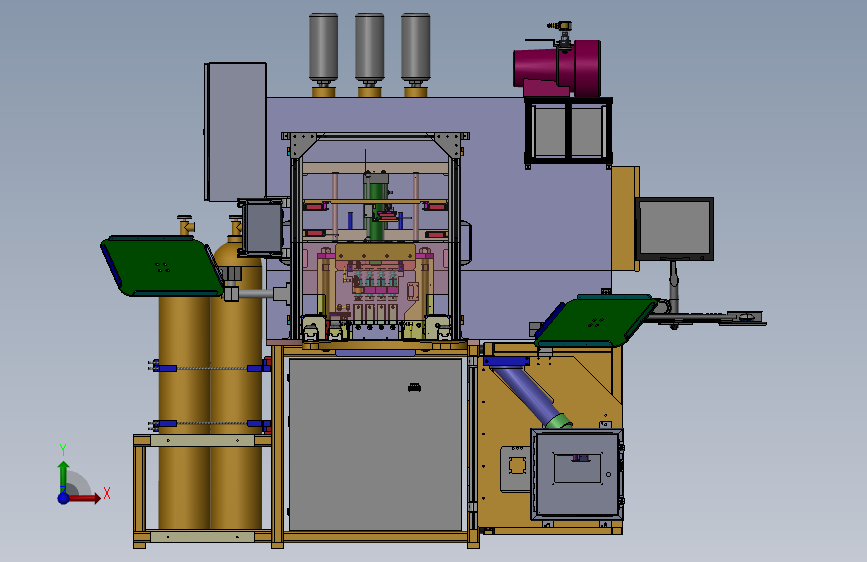Select the rightmost gray canister on the roof
867x562 pixels.
tap(415, 47)
